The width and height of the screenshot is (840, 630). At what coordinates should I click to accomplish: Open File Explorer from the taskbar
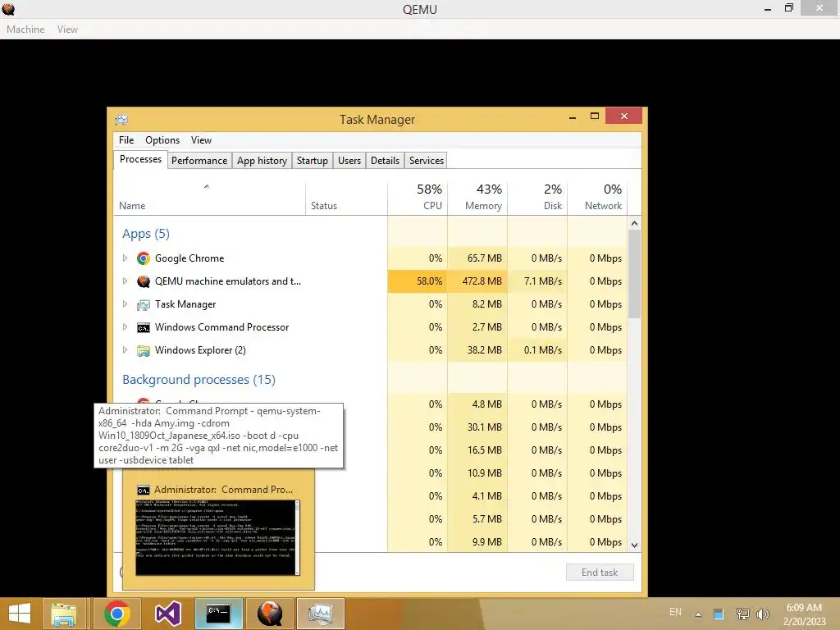[x=64, y=614]
